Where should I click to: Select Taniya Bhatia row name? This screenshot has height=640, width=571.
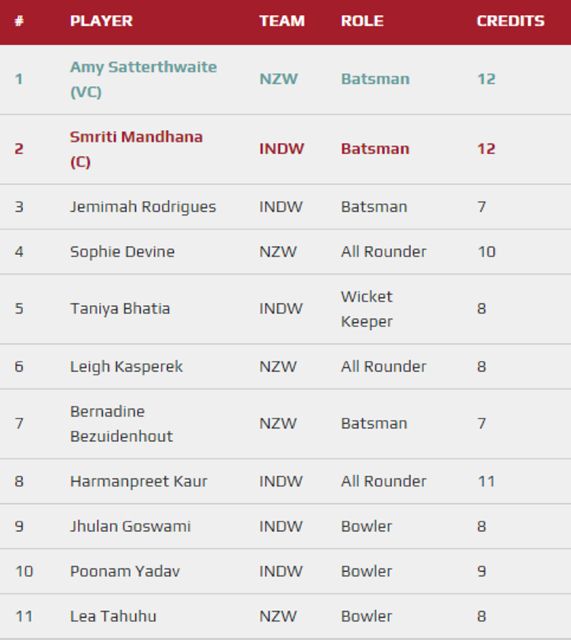tap(120, 309)
